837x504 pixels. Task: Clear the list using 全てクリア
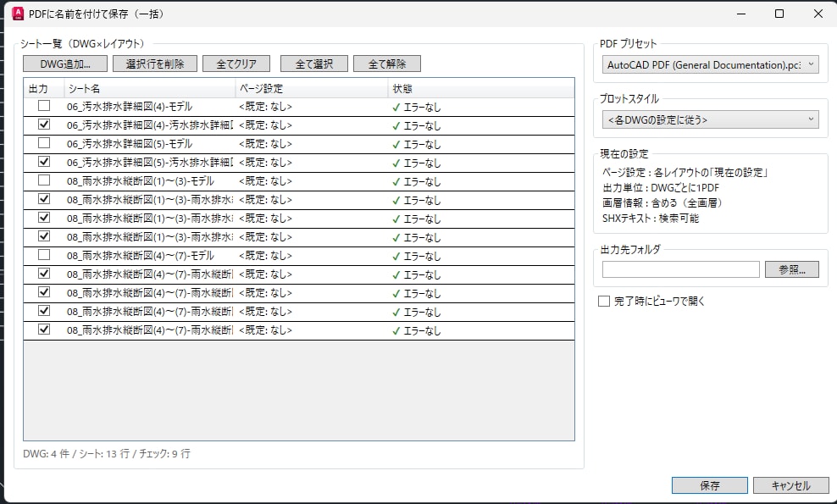[236, 64]
